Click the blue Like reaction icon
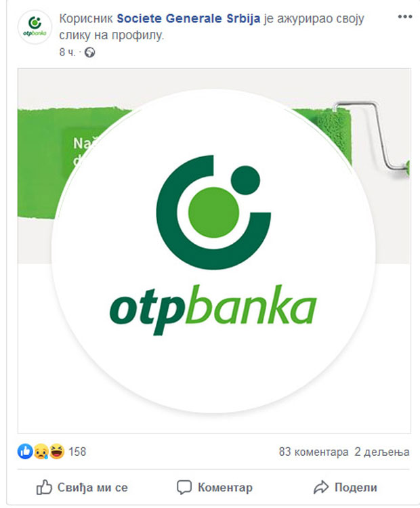Screen dimensions: 420x508 (25, 451)
